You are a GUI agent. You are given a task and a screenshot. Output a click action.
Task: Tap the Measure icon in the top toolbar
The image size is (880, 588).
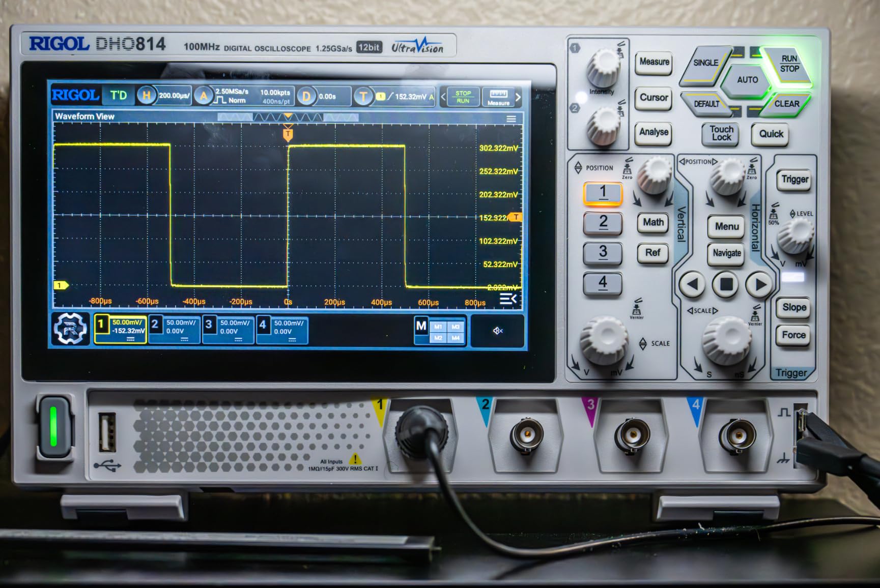[500, 98]
